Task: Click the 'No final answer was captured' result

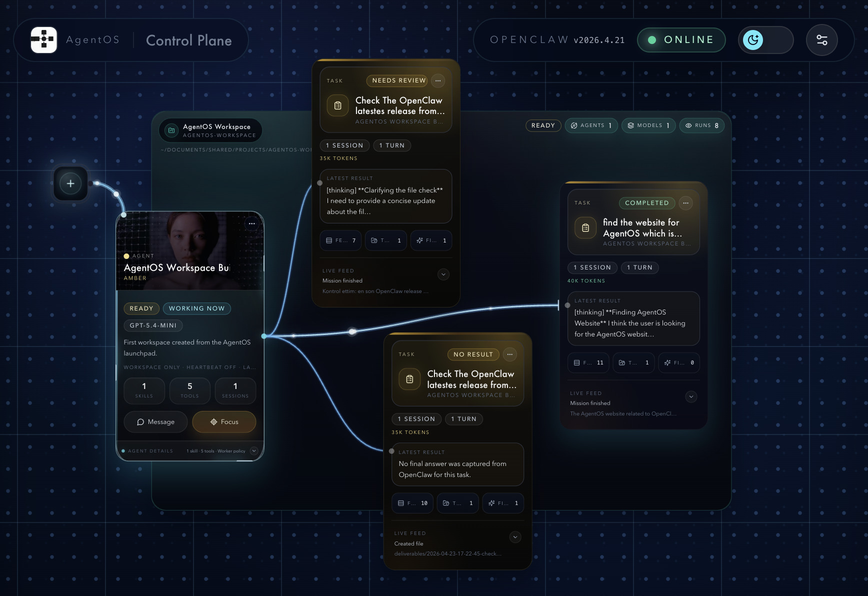Action: tap(458, 464)
